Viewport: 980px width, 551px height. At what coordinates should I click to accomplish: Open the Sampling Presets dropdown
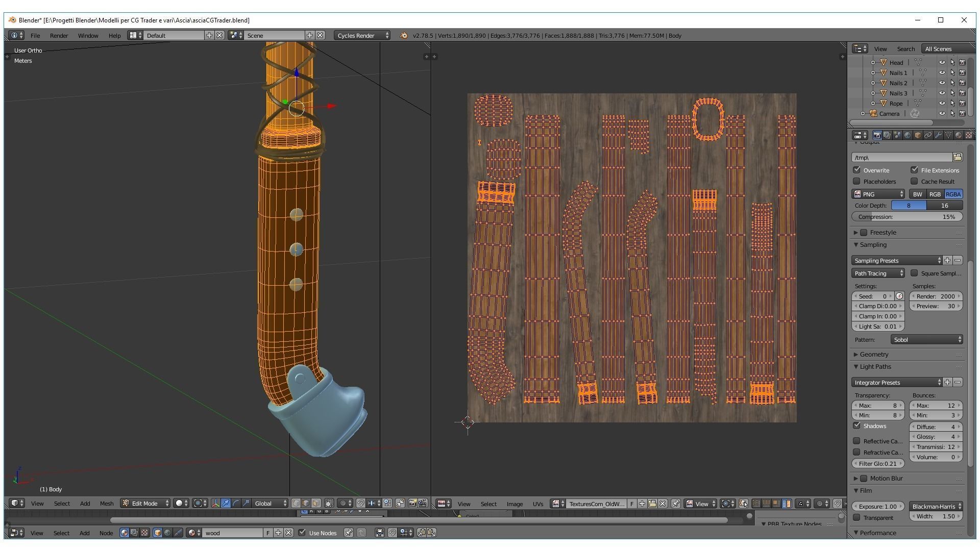point(897,260)
